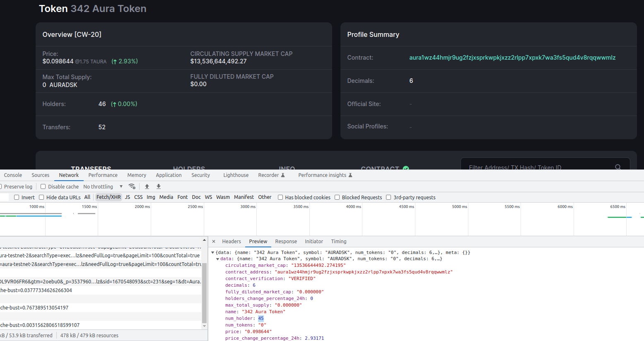The image size is (644, 341).
Task: Show All request types
Action: click(87, 197)
